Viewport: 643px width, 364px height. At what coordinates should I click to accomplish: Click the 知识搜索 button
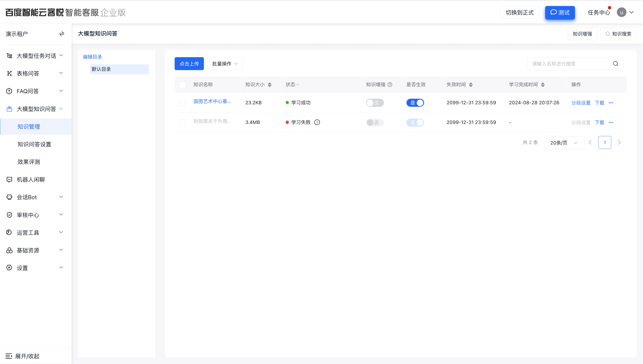[618, 34]
